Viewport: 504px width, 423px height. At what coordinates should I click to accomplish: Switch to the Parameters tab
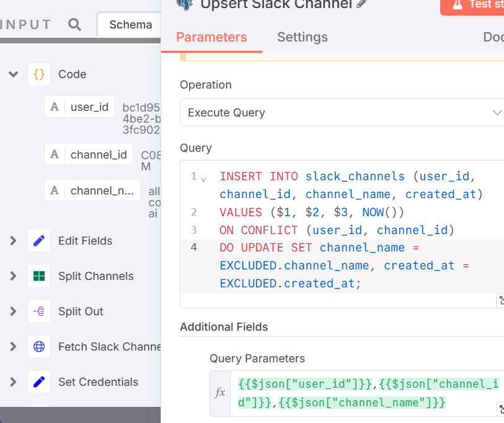click(x=211, y=37)
